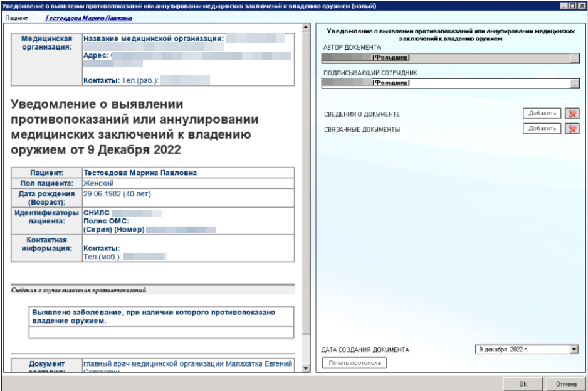Delete Связанные документы entry with red X
Screen dimensions: 588x391
click(x=572, y=129)
